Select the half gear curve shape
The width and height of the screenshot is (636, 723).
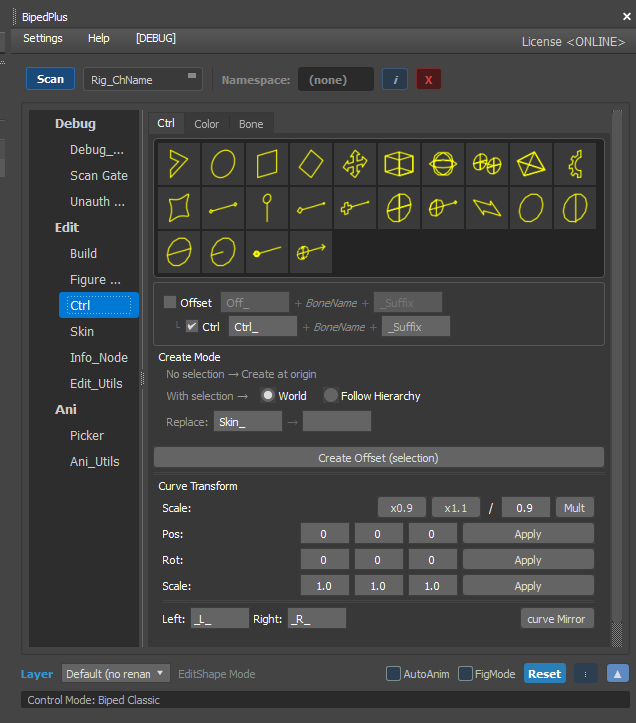(x=575, y=164)
